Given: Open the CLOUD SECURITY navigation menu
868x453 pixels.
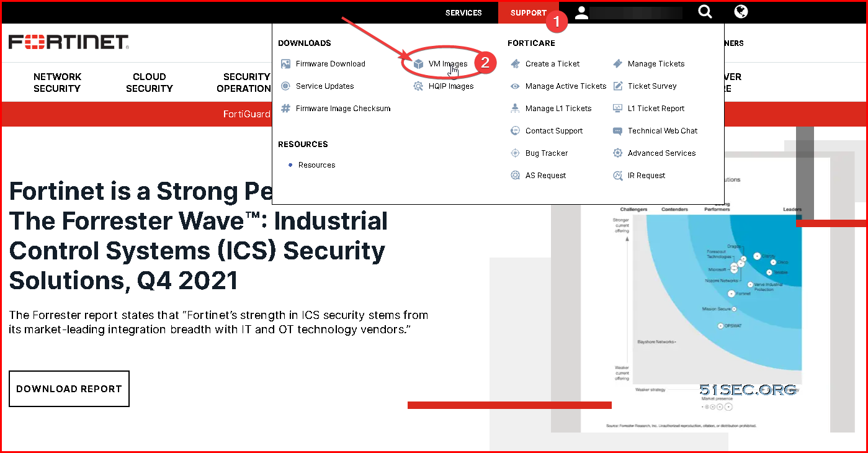Looking at the screenshot, I should pos(150,83).
